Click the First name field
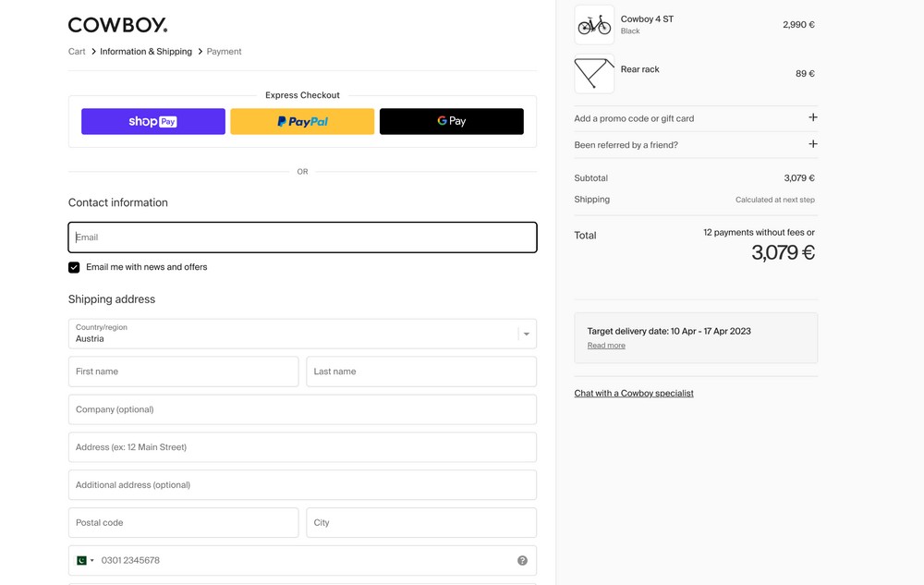Screen dimensions: 924x585 tap(183, 372)
